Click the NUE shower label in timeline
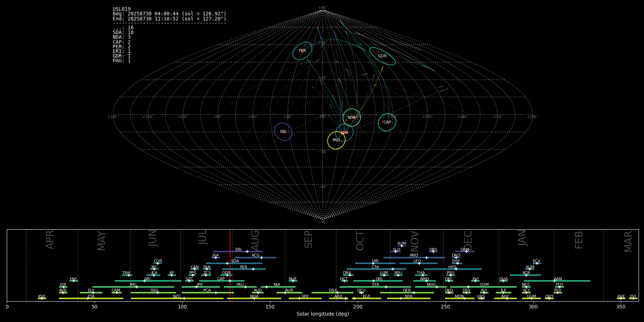 pos(293,279)
